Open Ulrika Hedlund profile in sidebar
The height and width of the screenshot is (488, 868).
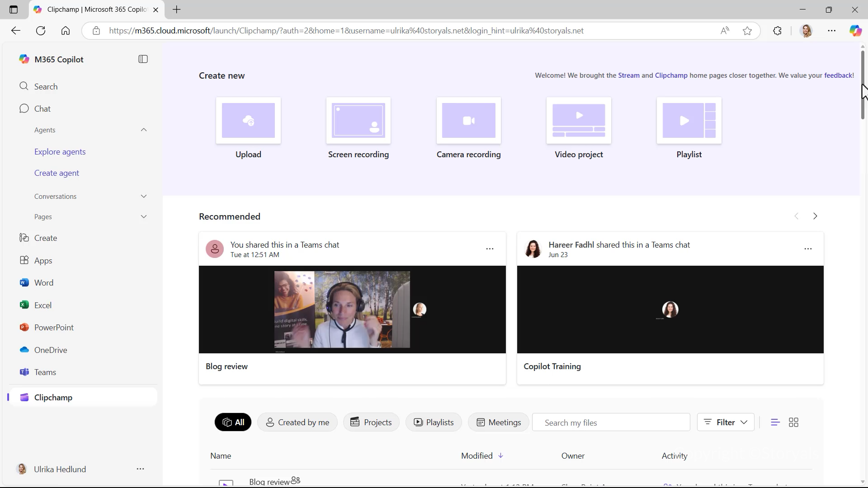[x=51, y=469]
